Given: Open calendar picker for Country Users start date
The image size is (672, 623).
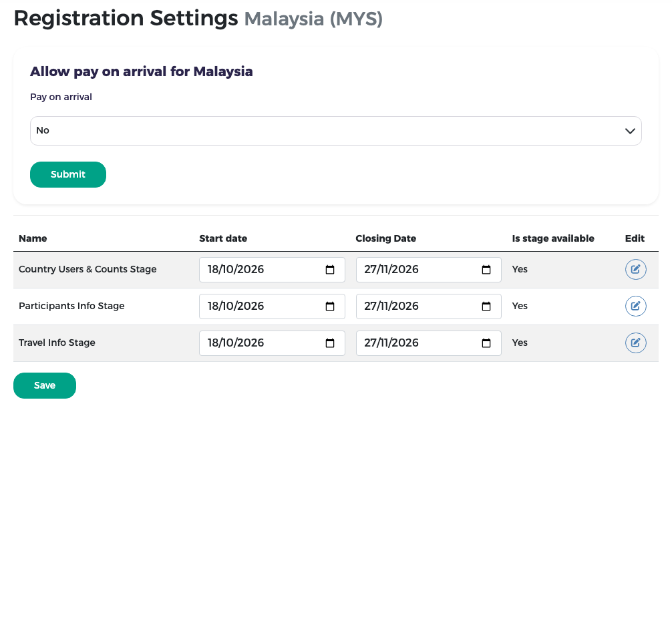Looking at the screenshot, I should (329, 270).
